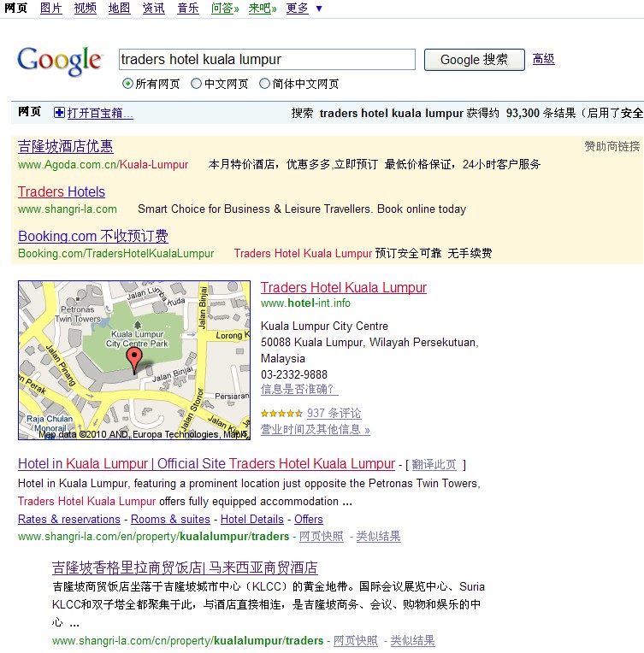The image size is (644, 653).
Task: Open 类似结果 for the English shangri-la result
Action: click(x=378, y=536)
